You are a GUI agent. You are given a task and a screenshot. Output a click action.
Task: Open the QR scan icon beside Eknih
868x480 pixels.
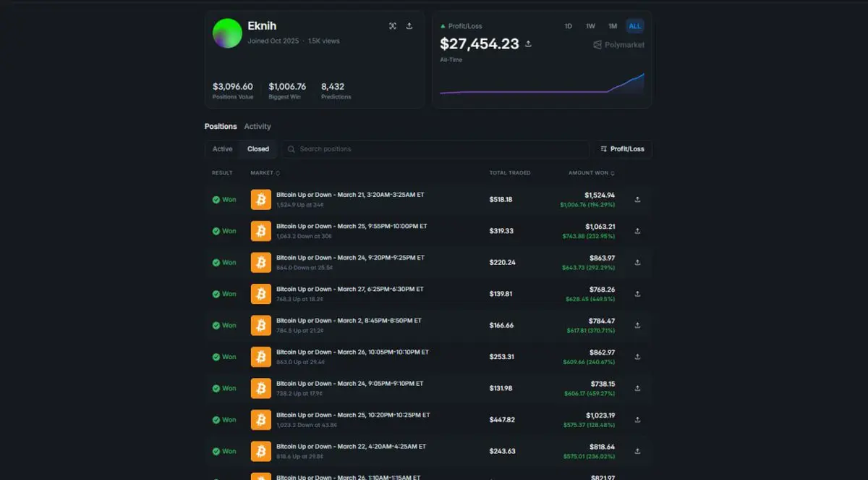pyautogui.click(x=393, y=26)
